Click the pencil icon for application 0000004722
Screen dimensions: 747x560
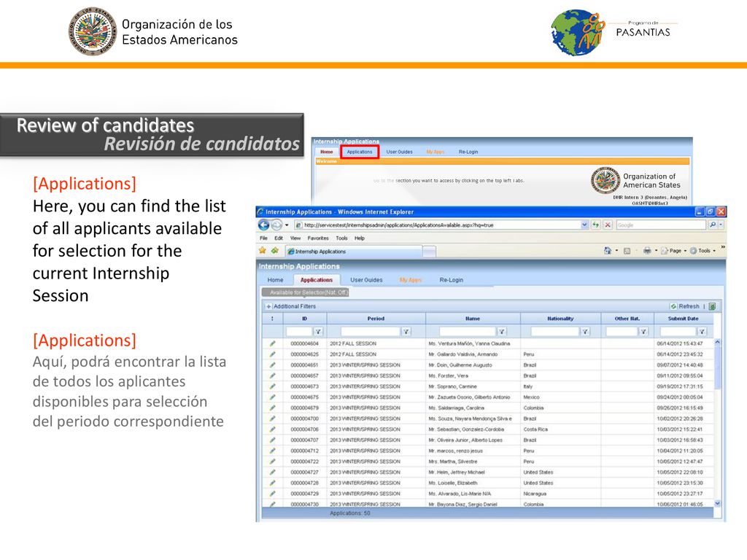273,462
